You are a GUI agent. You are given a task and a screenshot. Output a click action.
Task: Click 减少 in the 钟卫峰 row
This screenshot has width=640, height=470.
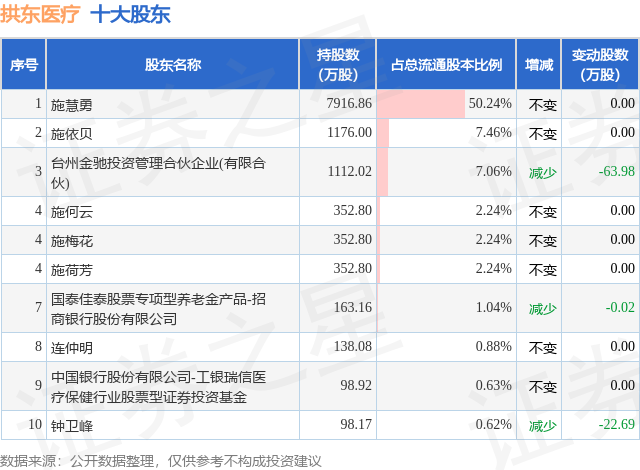coord(542,426)
